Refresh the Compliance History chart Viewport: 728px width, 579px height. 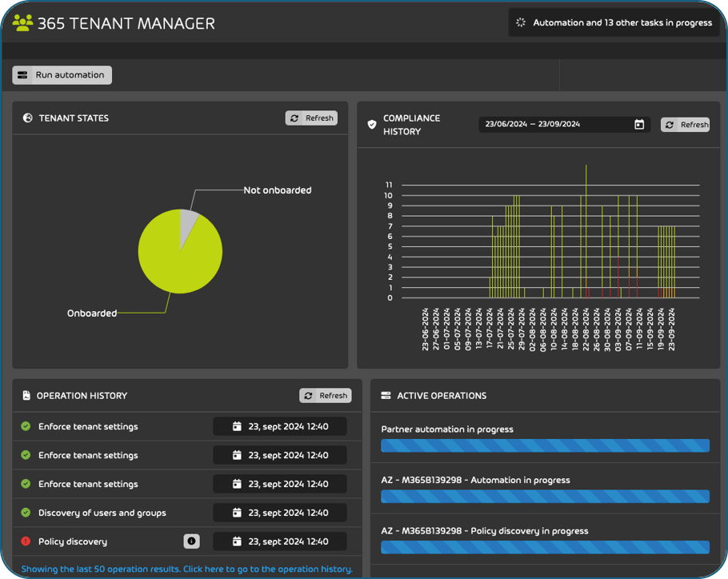685,124
